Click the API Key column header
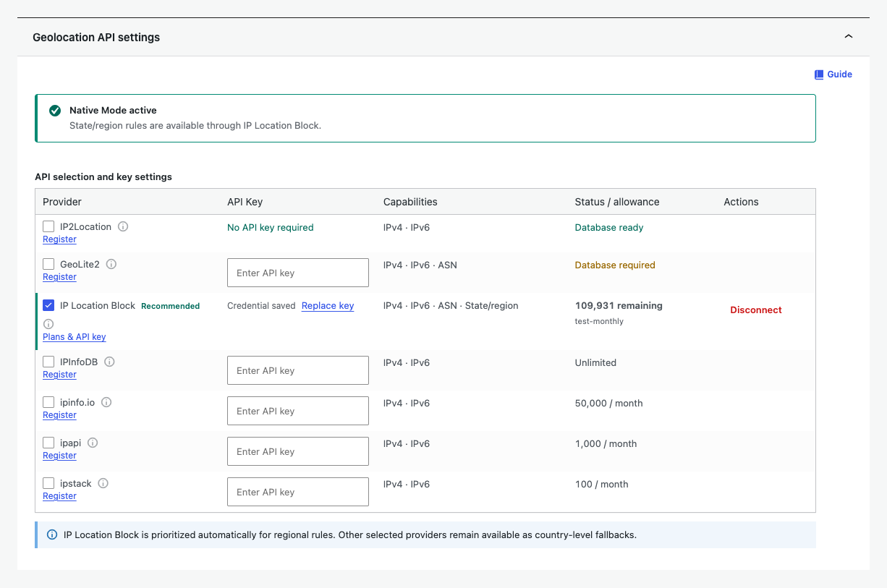 [x=245, y=202]
